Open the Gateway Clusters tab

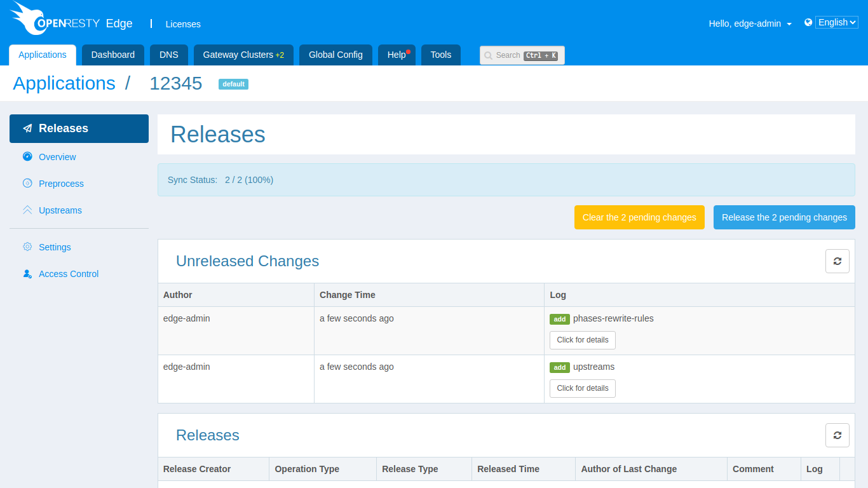(243, 55)
